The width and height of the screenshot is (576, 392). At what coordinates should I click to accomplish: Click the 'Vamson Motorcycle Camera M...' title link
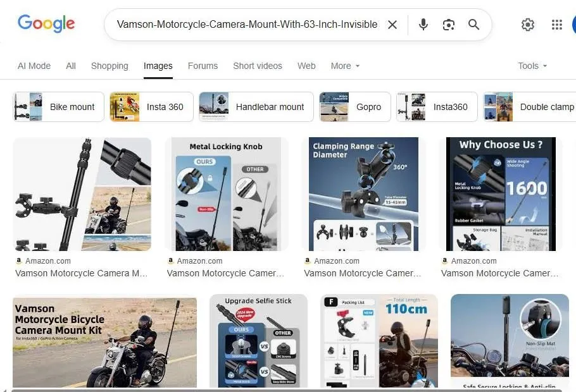click(81, 273)
